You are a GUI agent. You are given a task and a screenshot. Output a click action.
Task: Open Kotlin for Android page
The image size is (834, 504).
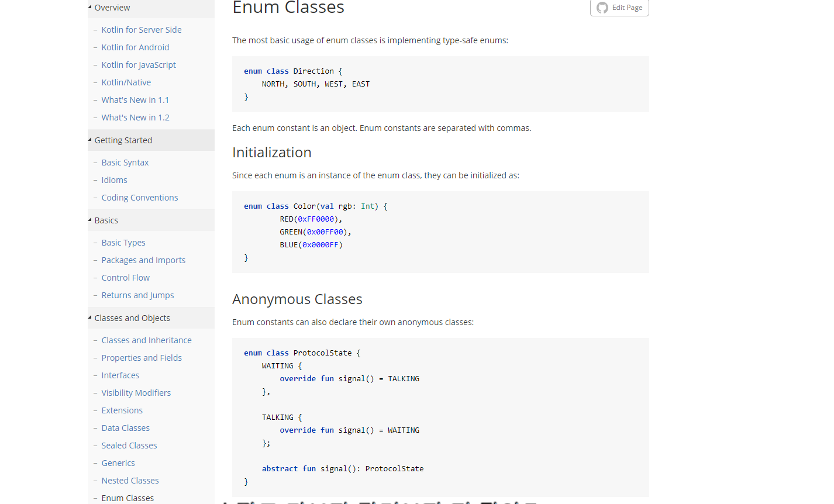(x=135, y=47)
